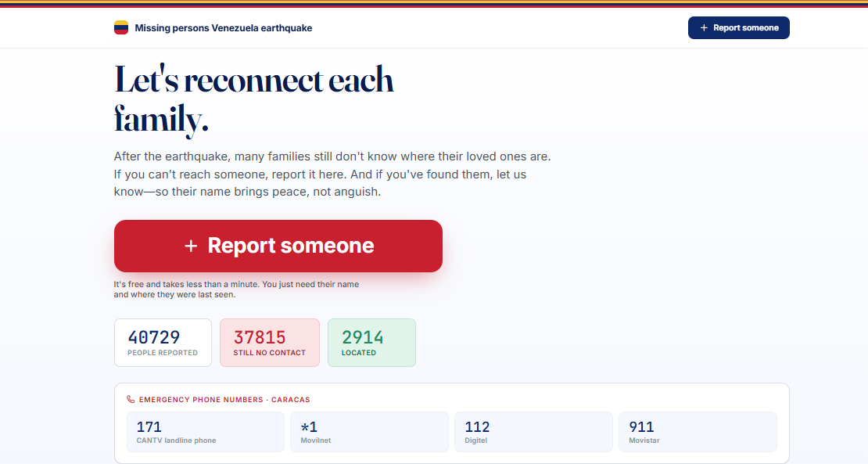
Task: Select the 40729 People Reported card
Action: click(x=163, y=343)
